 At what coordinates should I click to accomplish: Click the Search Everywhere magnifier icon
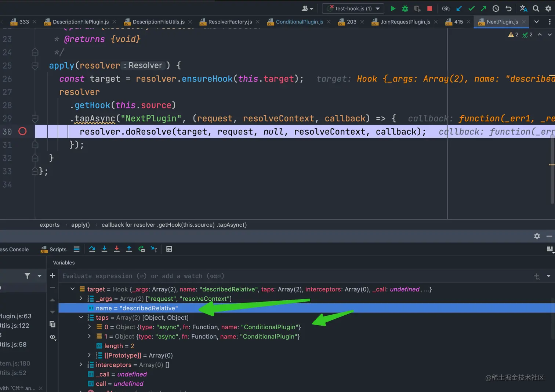point(536,8)
